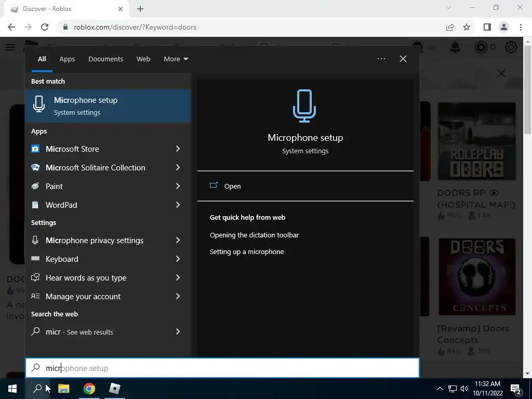Image resolution: width=532 pixels, height=399 pixels.
Task: Click the share page icon in Chrome
Action: tap(450, 27)
